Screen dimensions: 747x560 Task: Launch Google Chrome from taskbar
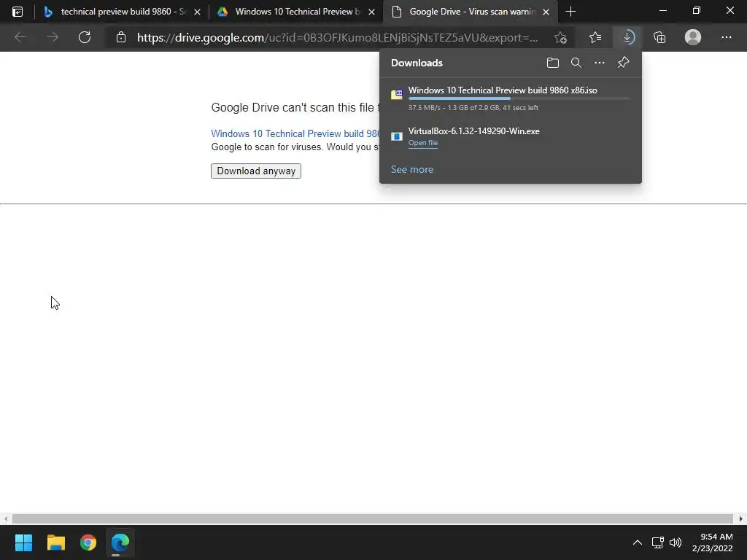[88, 542]
